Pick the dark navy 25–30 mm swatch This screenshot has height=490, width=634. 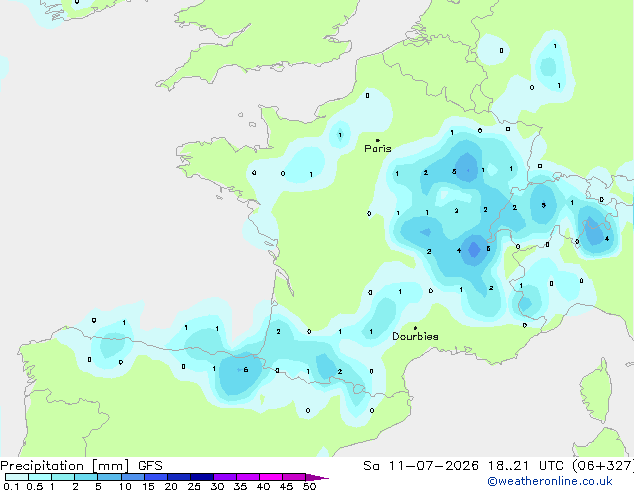[x=202, y=477]
